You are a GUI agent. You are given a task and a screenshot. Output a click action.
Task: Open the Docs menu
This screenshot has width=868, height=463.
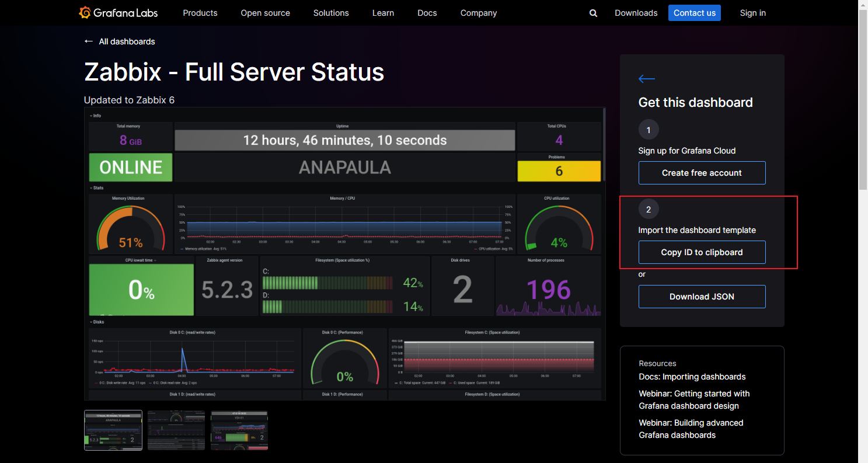click(427, 13)
